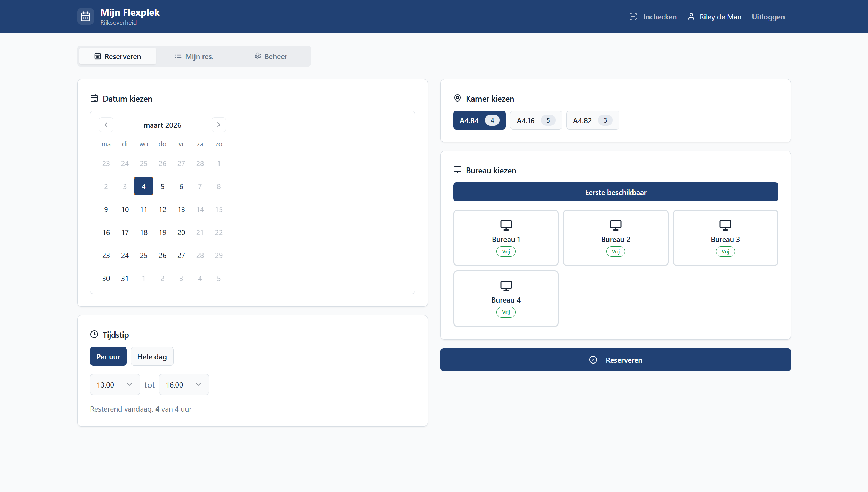Select the Bureau 3 monitor icon
Screen dimensions: 868x492
(725, 225)
